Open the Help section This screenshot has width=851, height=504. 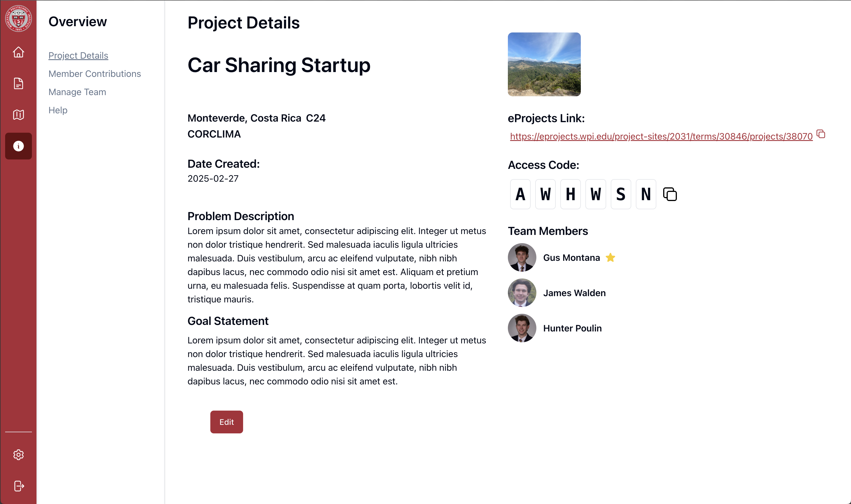tap(58, 110)
